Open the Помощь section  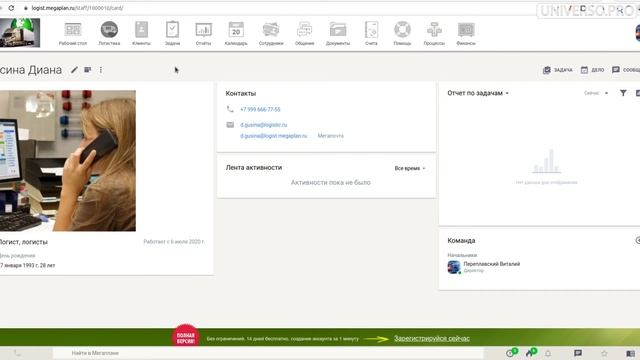click(x=402, y=33)
